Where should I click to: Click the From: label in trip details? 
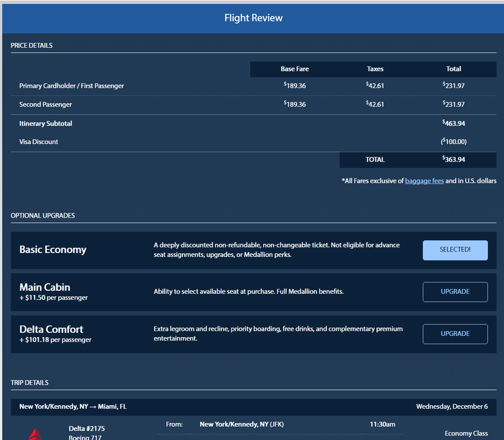pyautogui.click(x=174, y=424)
